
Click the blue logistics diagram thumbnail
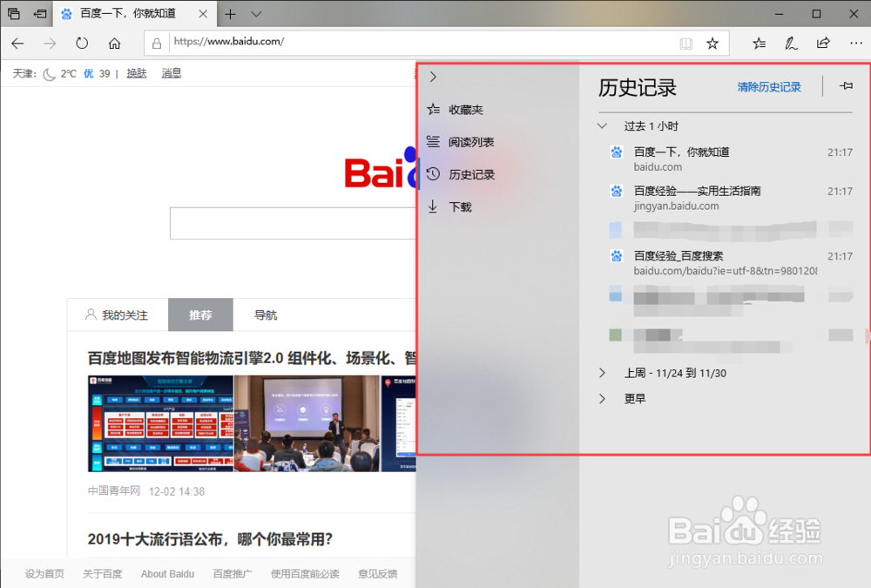[160, 423]
